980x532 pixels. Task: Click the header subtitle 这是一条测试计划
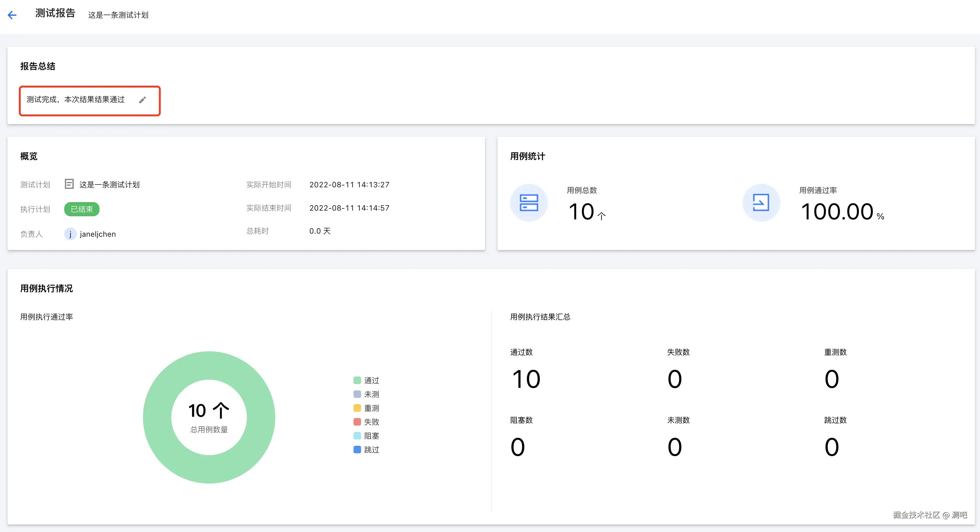[x=118, y=15]
